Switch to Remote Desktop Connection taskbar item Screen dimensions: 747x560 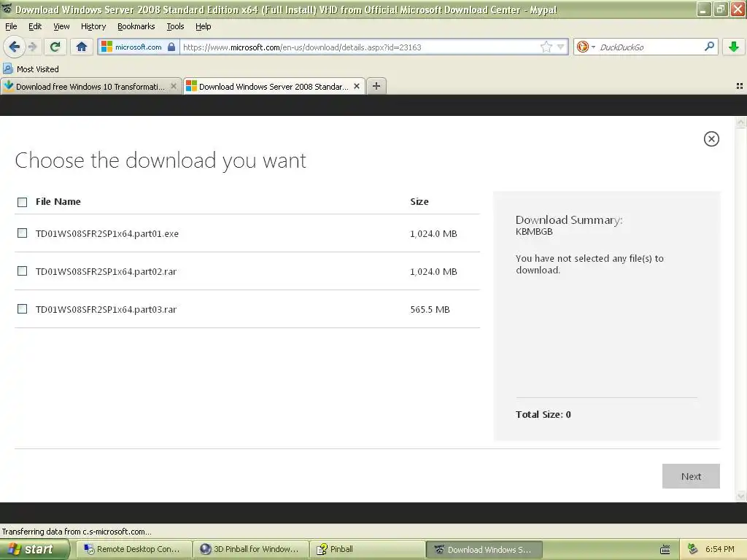tap(134, 550)
